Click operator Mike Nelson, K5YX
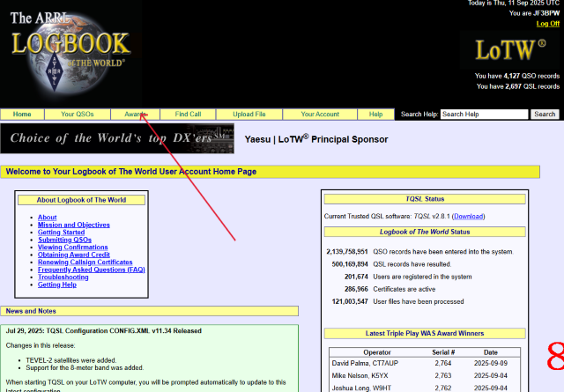Viewport: 564px width, 392px height. (x=361, y=374)
